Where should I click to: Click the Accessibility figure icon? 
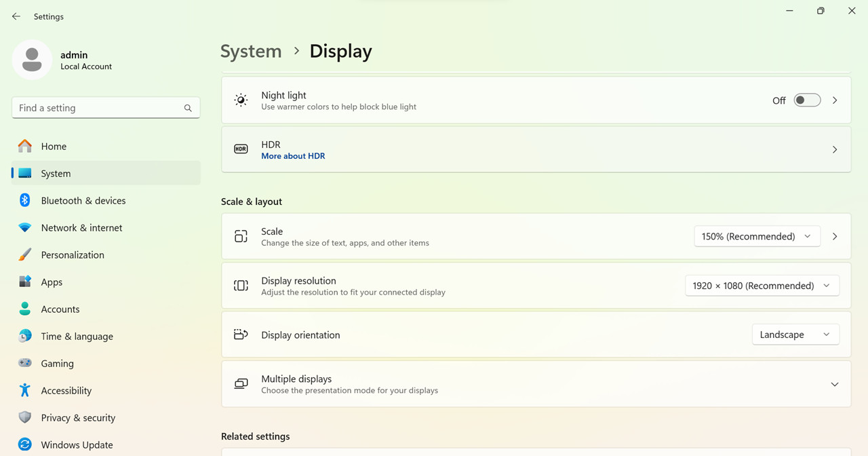pyautogui.click(x=25, y=390)
